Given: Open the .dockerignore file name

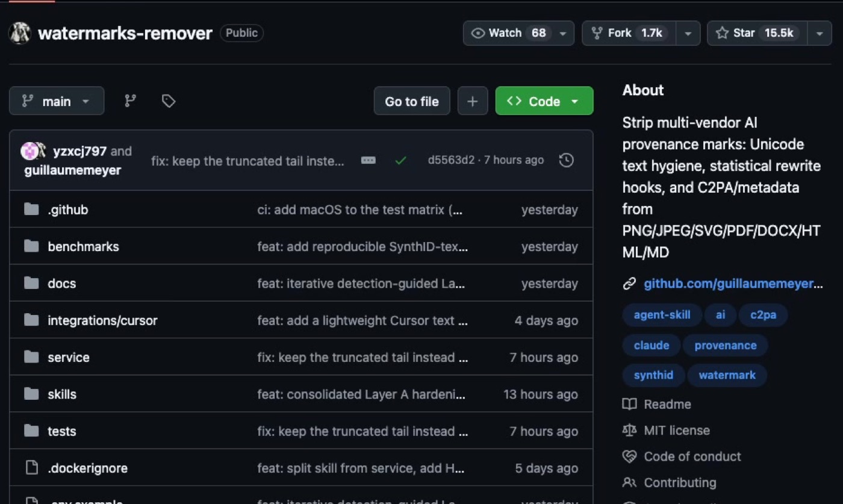Looking at the screenshot, I should click(x=87, y=468).
